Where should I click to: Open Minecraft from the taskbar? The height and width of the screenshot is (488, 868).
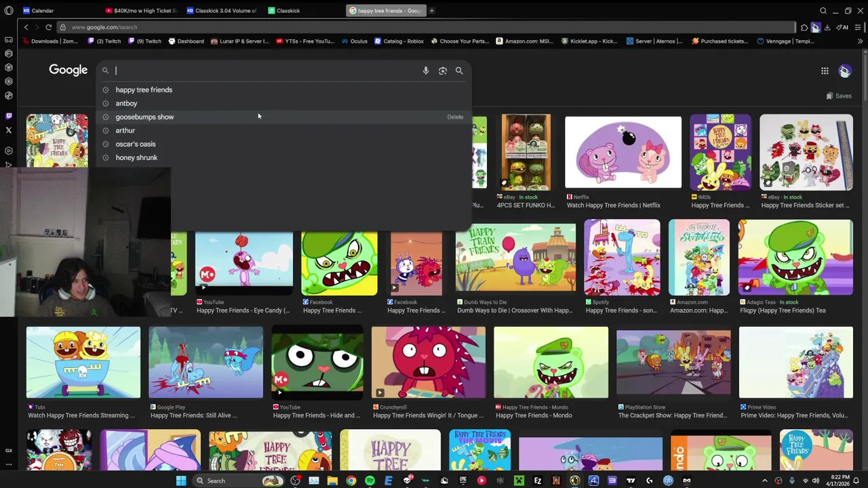point(519,481)
